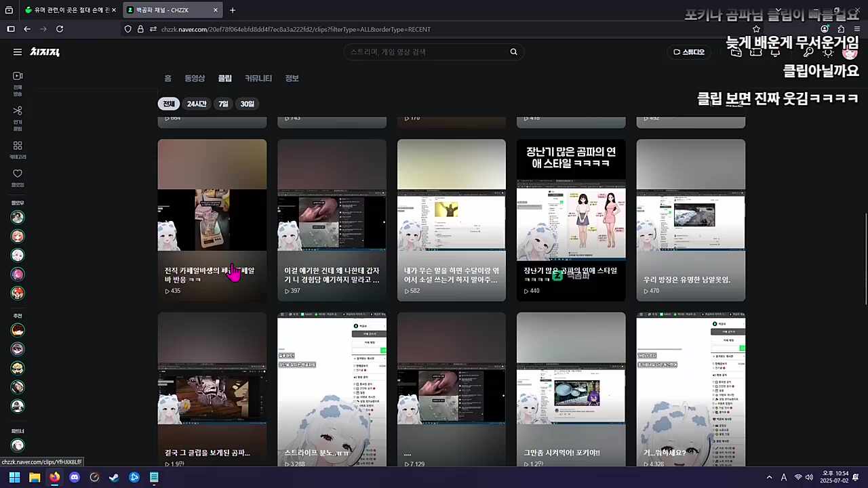The image size is (868, 488).
Task: Open clip titled '....' with 7,129 views
Action: tap(452, 390)
